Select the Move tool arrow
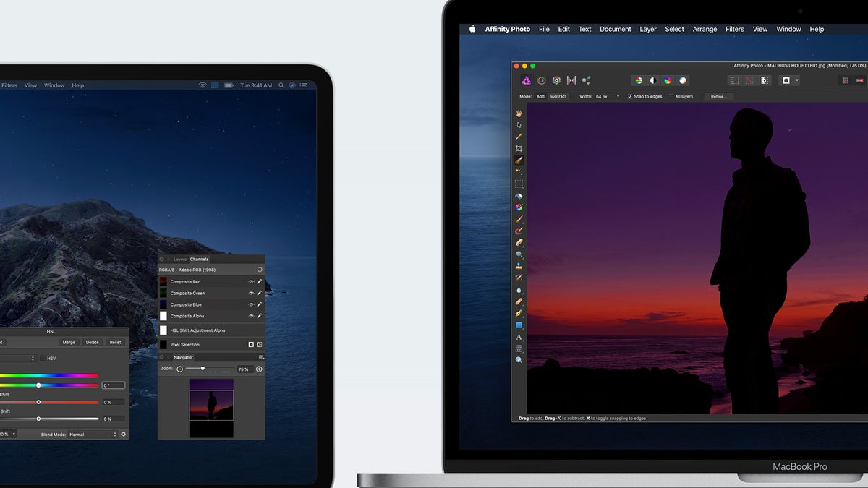The image size is (868, 488). pos(519,125)
